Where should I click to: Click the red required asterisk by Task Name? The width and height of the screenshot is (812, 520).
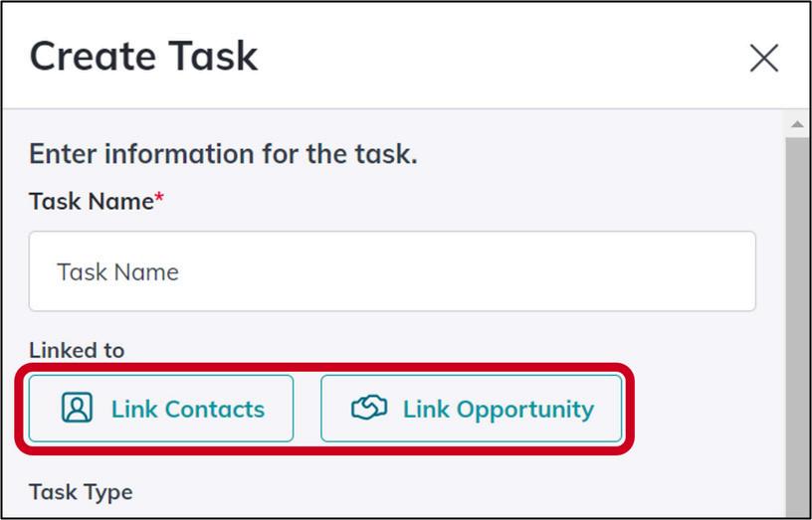click(159, 197)
